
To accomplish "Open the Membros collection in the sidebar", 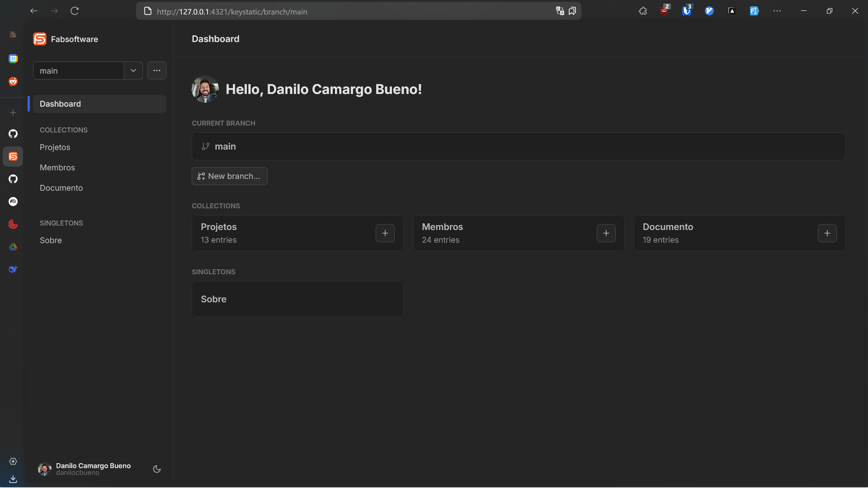I will click(x=57, y=168).
